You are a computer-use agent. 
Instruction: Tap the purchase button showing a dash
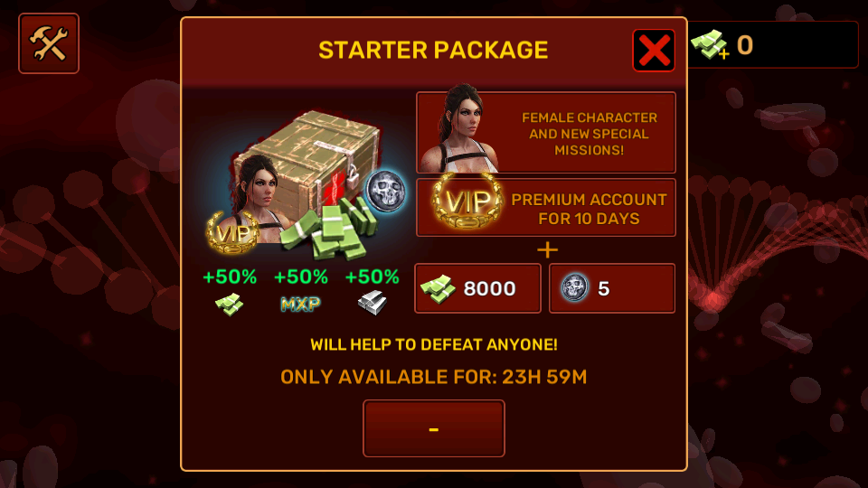[434, 428]
